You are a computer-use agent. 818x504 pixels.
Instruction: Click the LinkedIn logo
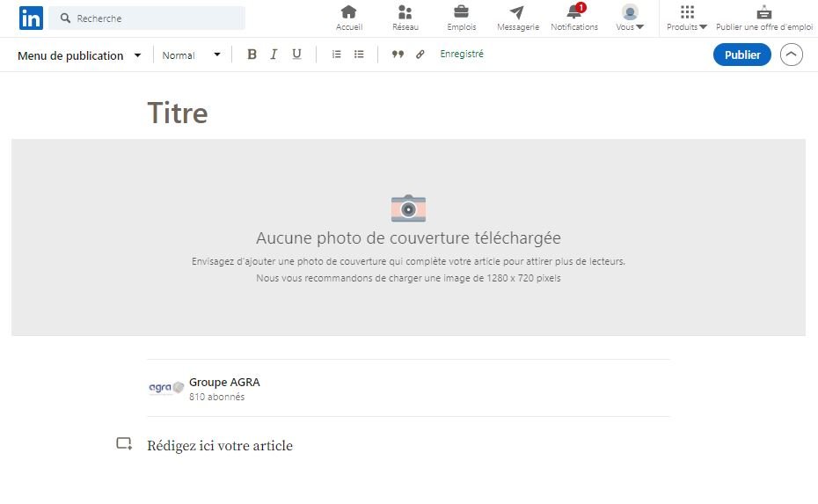click(31, 18)
